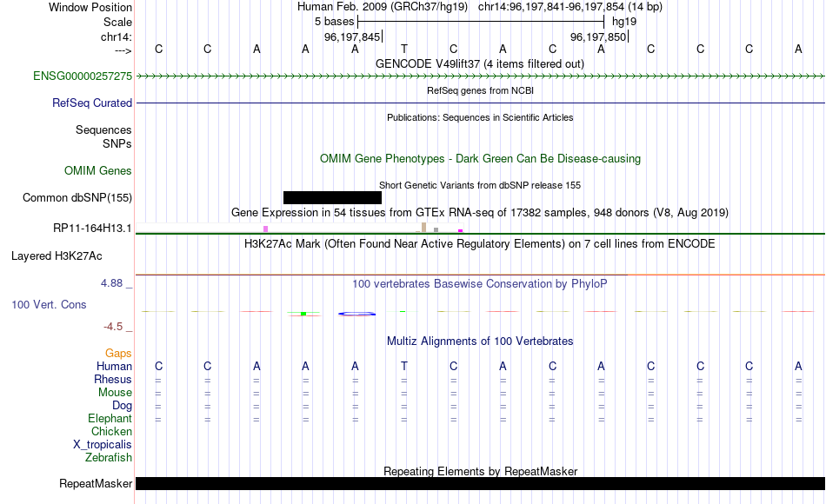The height and width of the screenshot is (504, 826).
Task: Click the OMIM Gene Phenotypes track title
Action: pos(480,159)
